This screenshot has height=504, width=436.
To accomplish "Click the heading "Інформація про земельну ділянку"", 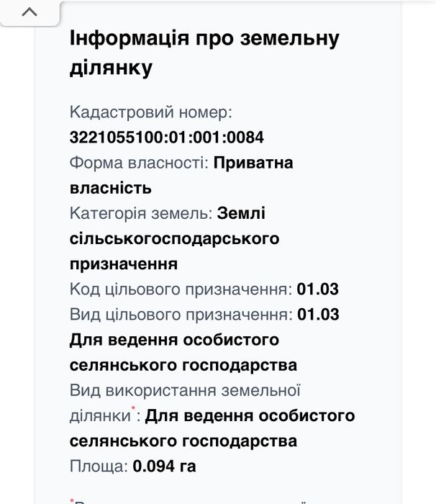I will 204,53.
